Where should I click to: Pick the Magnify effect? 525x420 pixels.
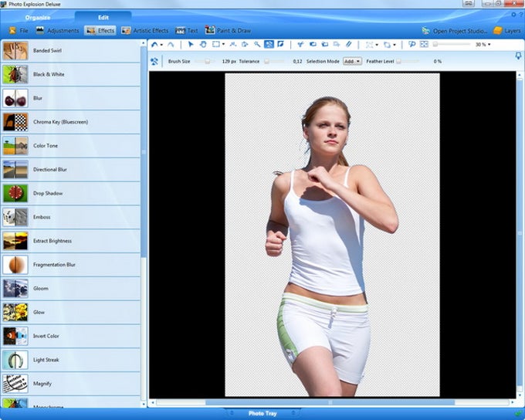click(x=71, y=384)
